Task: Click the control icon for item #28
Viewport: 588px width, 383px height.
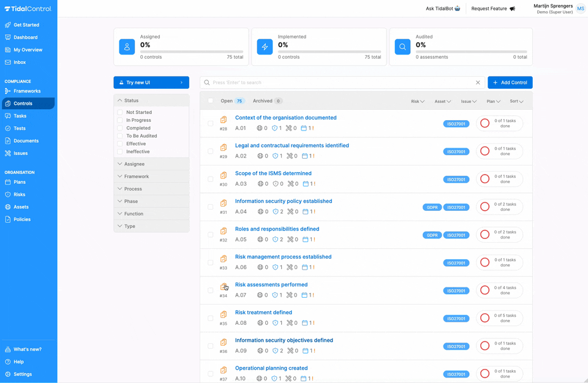Action: pyautogui.click(x=224, y=120)
